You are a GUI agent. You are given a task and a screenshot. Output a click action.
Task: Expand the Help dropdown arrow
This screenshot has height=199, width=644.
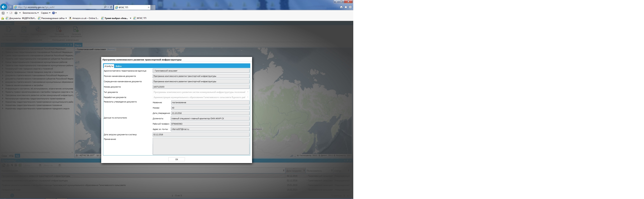coord(56,13)
